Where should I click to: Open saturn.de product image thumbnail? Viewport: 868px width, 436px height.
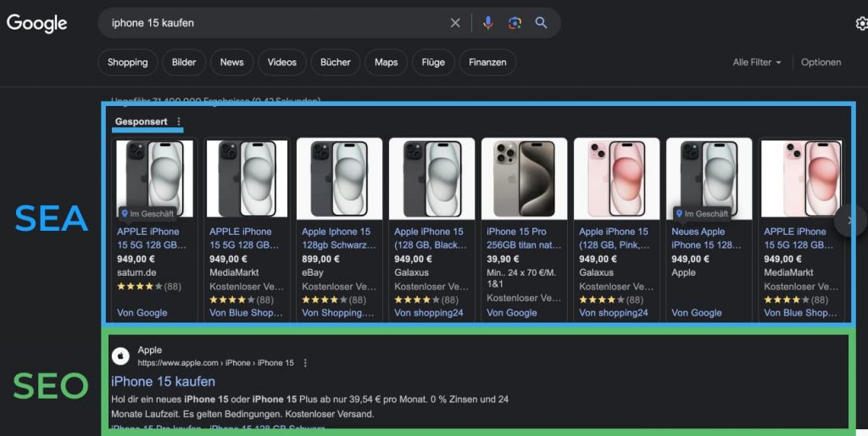click(154, 178)
